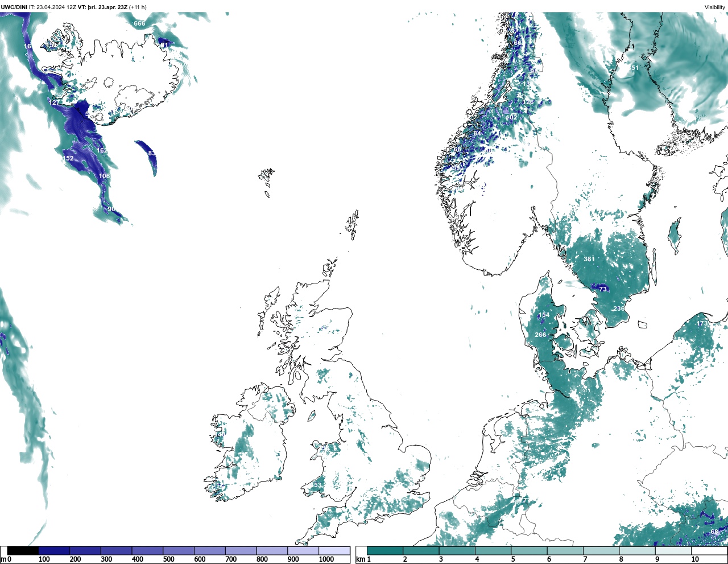Click the '127' value west of Iceland
Screen dimensions: 728x564
coord(55,102)
